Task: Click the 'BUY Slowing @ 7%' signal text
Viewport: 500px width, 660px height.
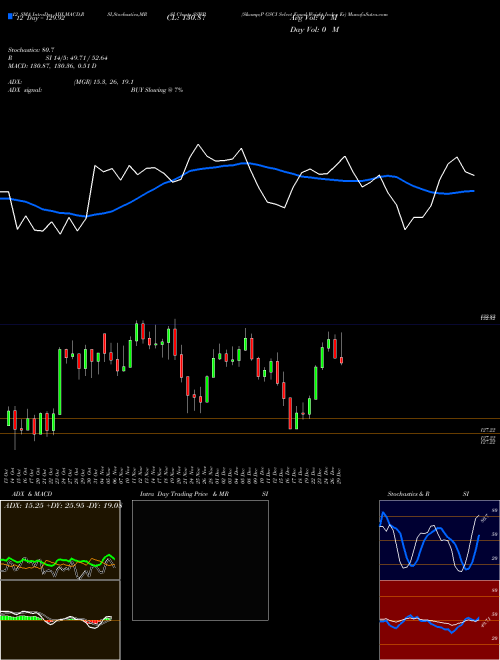Action: (157, 90)
